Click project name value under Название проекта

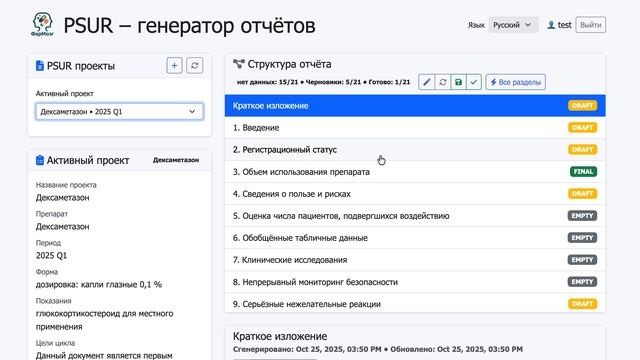tap(62, 198)
